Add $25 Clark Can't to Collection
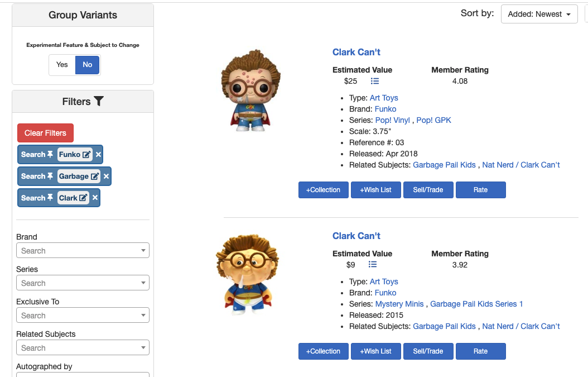This screenshot has height=377, width=588. 323,190
